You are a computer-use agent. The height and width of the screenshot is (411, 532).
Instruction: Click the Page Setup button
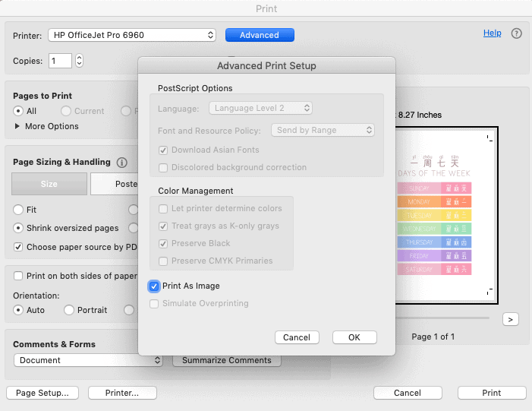42,393
